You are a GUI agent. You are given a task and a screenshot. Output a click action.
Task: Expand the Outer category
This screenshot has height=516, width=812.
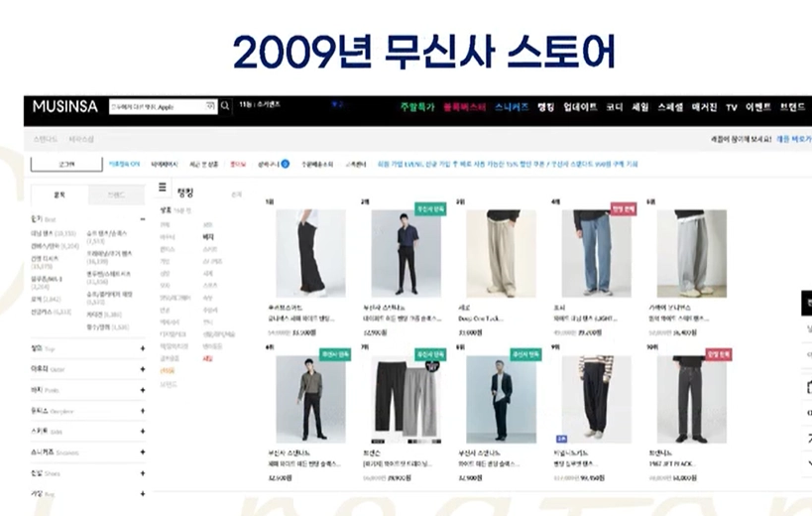tap(143, 369)
